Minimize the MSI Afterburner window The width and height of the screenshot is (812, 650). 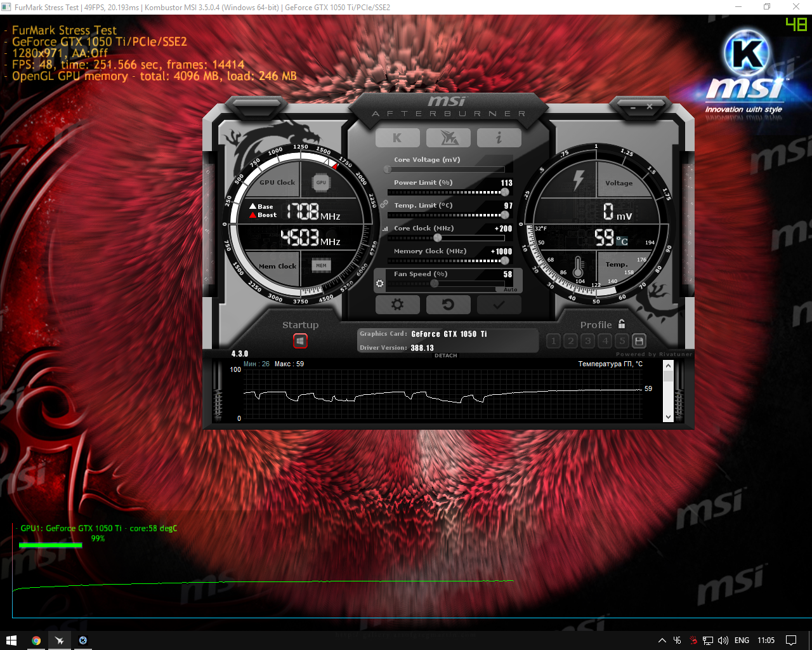[x=633, y=107]
